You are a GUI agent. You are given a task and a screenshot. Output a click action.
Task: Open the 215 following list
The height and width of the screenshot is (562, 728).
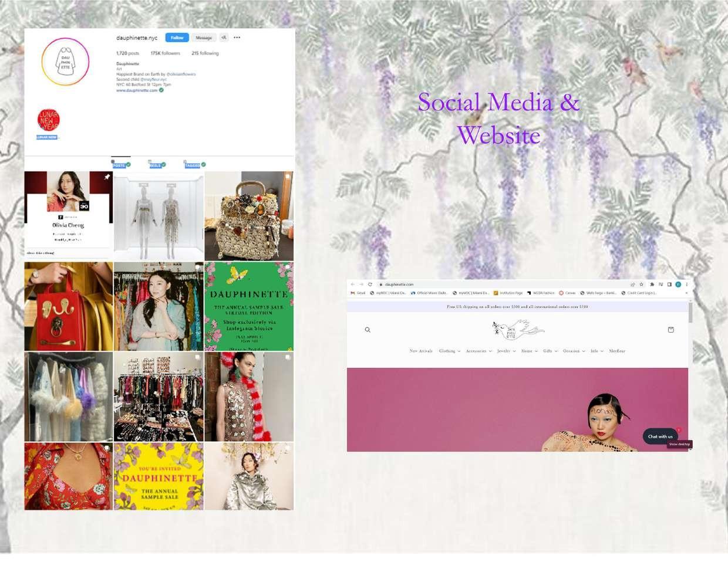205,53
